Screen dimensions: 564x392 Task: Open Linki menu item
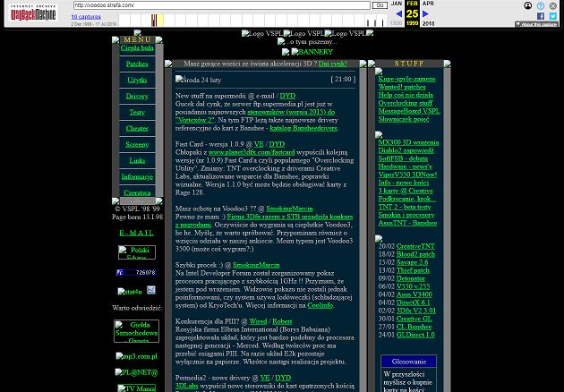[137, 160]
